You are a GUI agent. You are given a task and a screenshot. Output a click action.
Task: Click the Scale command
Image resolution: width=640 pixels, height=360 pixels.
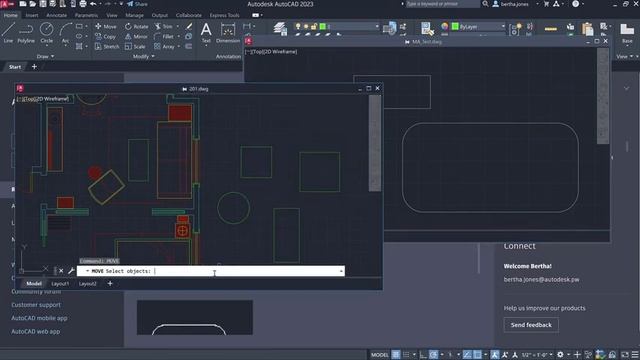[135, 47]
